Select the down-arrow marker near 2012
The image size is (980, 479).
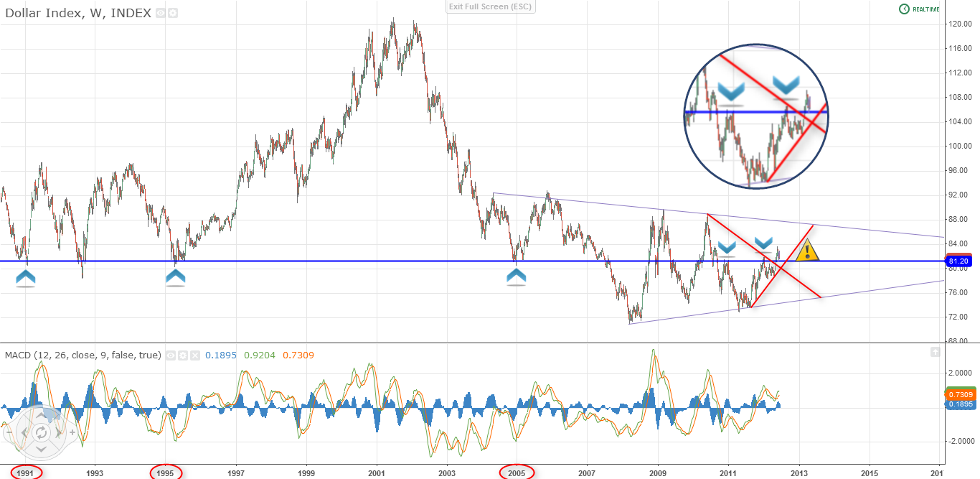[x=763, y=244]
